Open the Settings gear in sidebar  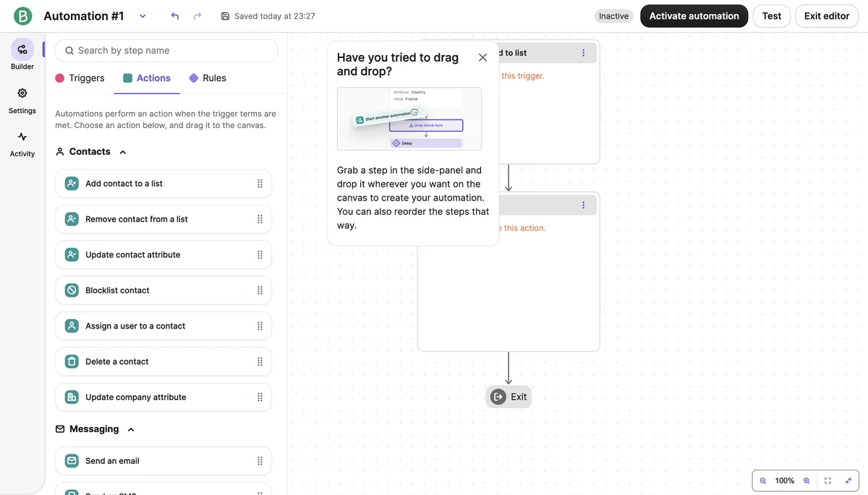pos(22,101)
